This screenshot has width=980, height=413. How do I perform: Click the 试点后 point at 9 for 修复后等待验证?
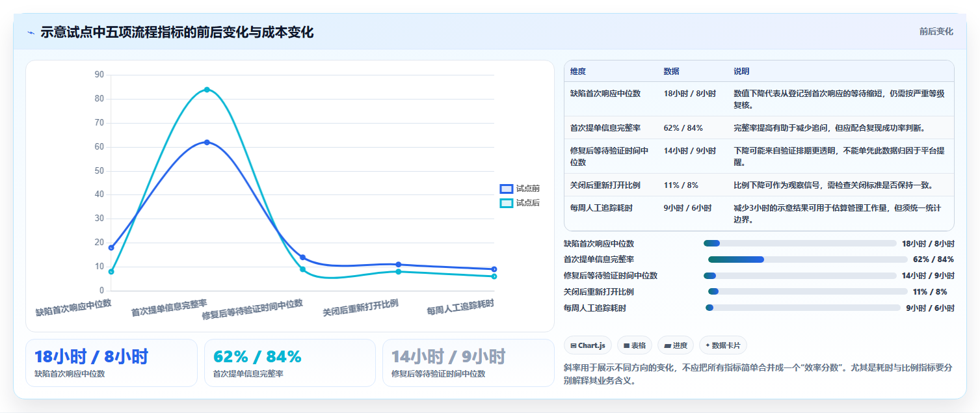[302, 269]
